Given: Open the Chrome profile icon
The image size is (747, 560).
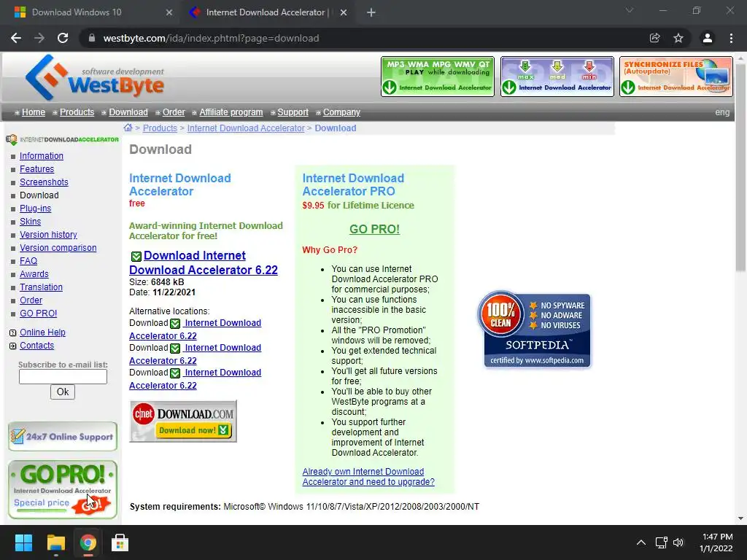Looking at the screenshot, I should point(708,38).
